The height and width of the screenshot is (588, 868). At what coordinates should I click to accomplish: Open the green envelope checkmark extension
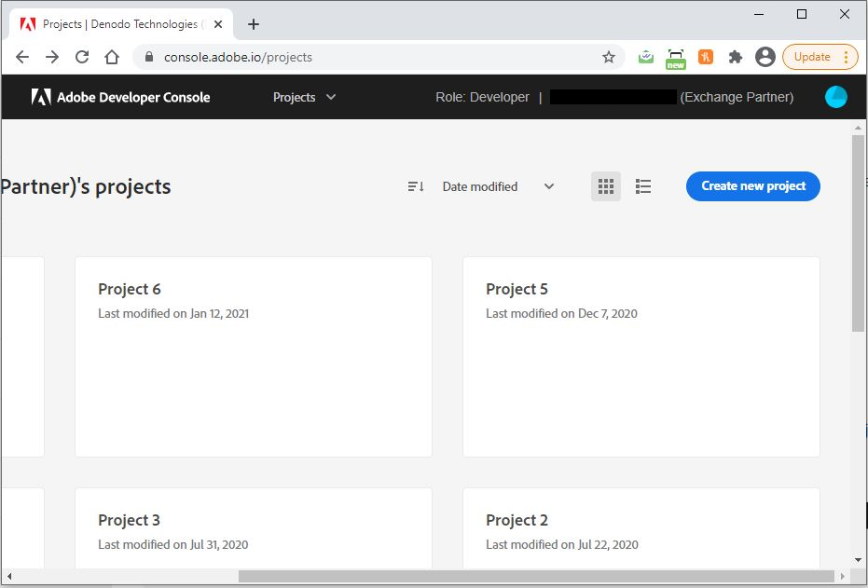(x=645, y=57)
